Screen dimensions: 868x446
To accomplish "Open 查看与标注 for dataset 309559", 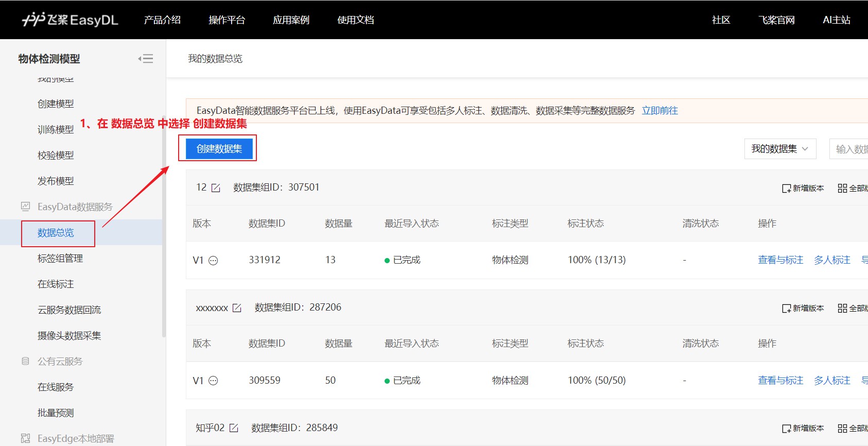I will pyautogui.click(x=780, y=381).
